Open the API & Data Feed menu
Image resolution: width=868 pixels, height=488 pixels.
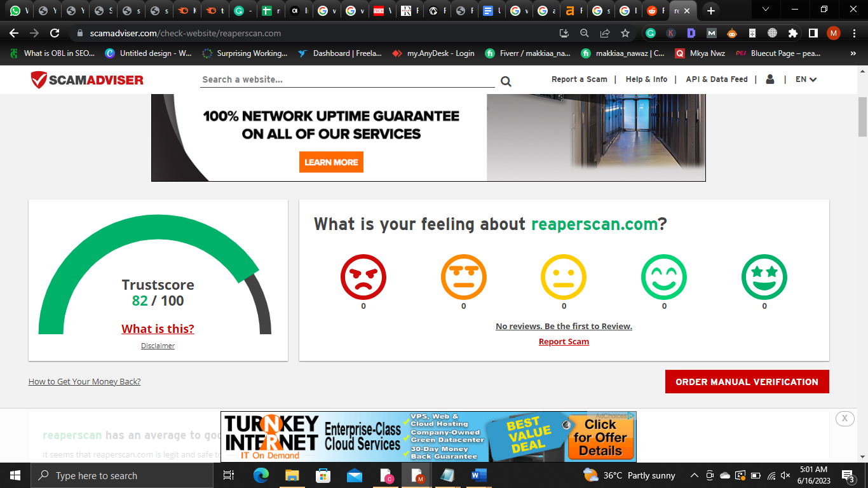(717, 79)
